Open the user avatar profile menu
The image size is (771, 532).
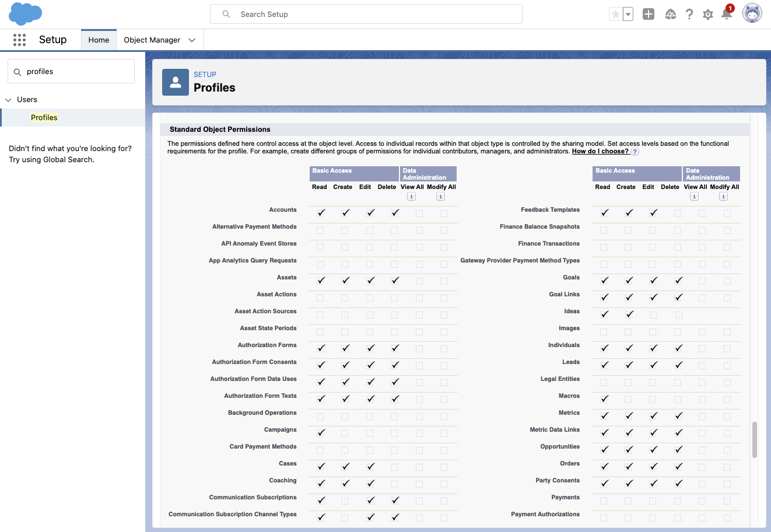(x=752, y=13)
